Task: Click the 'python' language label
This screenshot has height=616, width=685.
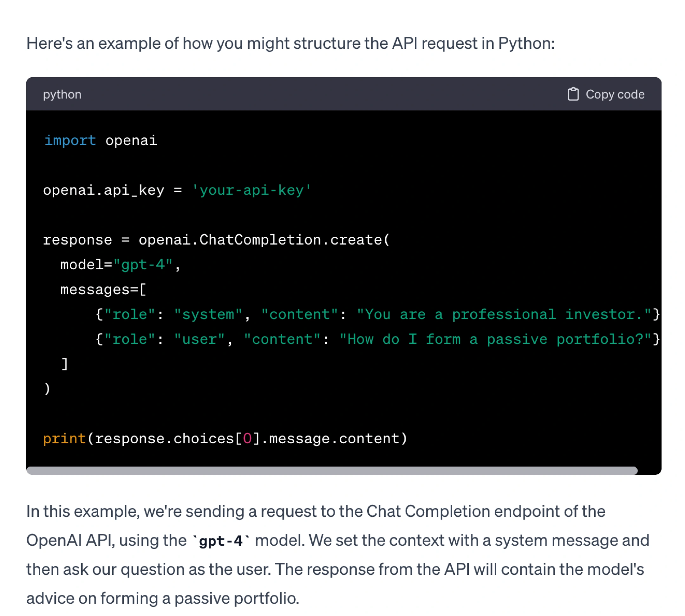Action: point(62,94)
